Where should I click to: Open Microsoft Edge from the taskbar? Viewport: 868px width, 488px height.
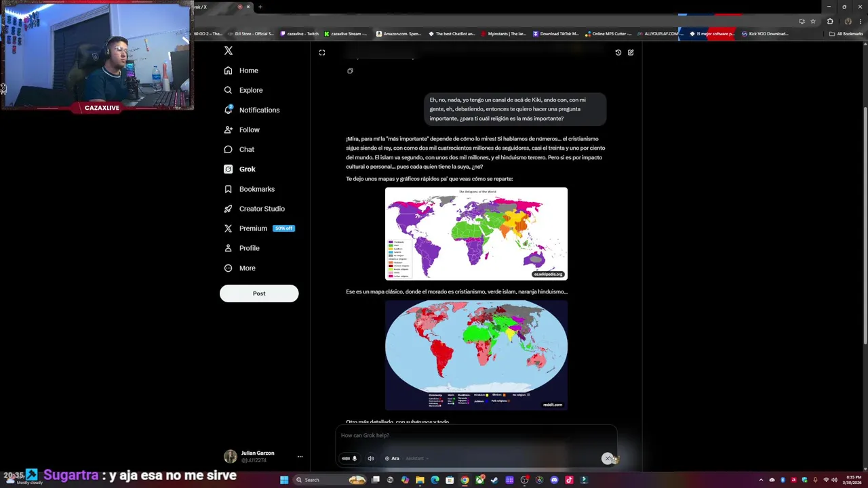coord(435,480)
